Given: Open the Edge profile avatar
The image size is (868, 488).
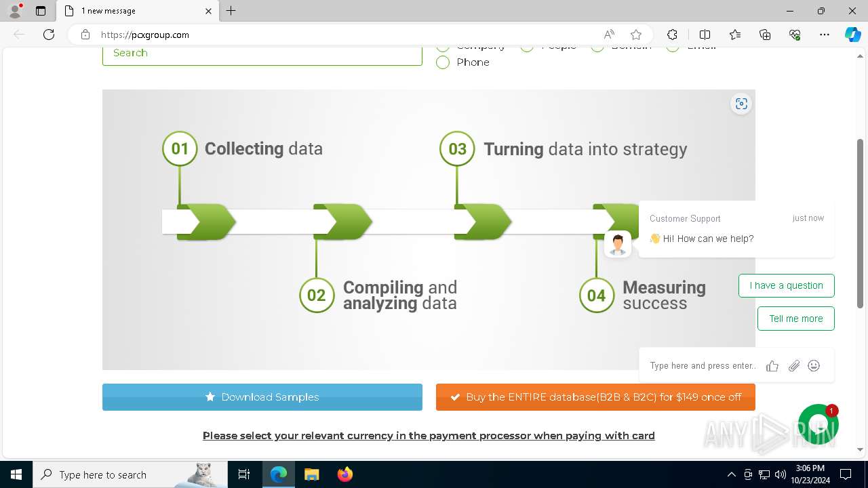Looking at the screenshot, I should point(15,11).
